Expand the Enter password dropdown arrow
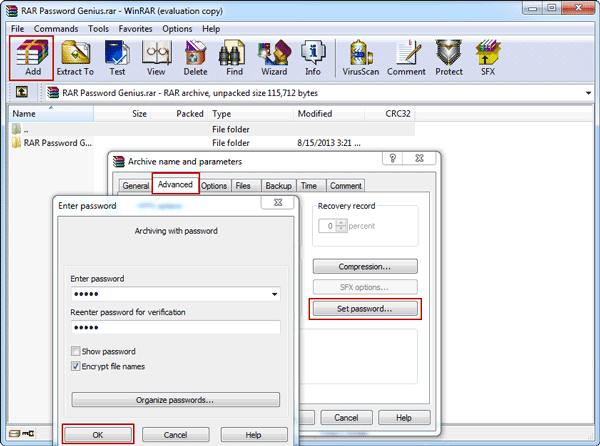 click(x=274, y=295)
